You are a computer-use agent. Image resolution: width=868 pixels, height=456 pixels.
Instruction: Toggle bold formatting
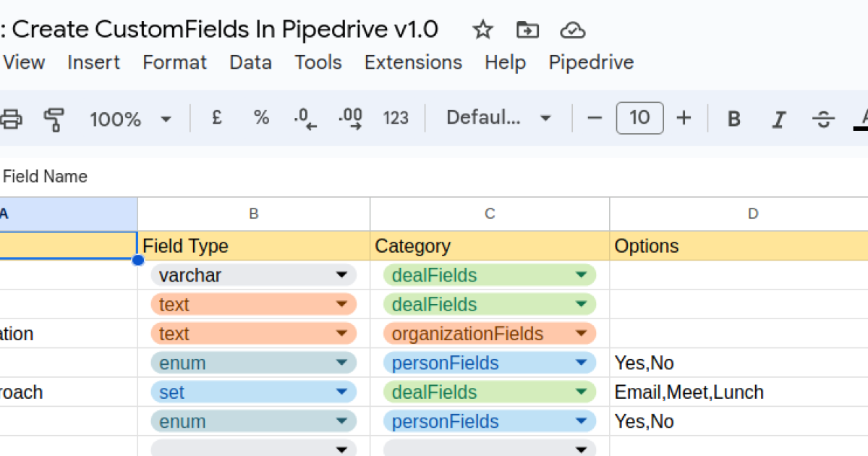coord(733,119)
